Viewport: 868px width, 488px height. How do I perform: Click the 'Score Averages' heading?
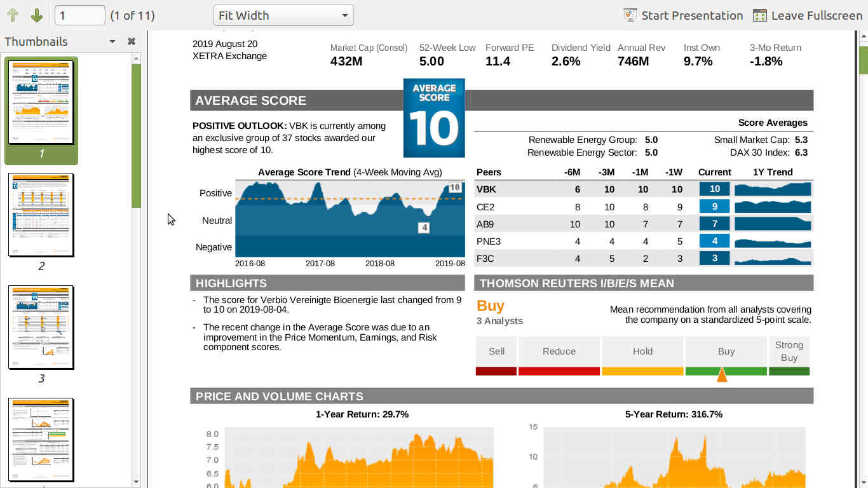tap(773, 123)
